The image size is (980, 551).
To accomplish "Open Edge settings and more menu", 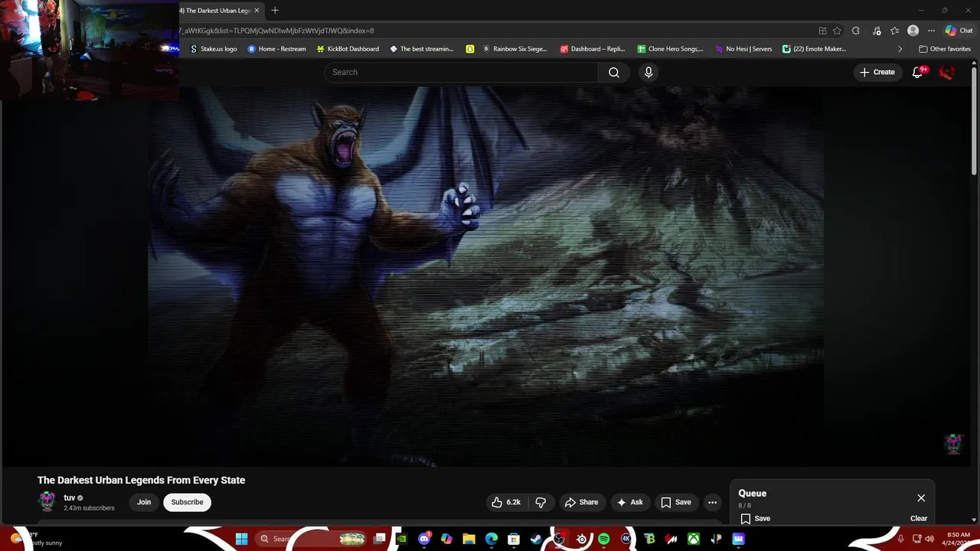I will (931, 31).
